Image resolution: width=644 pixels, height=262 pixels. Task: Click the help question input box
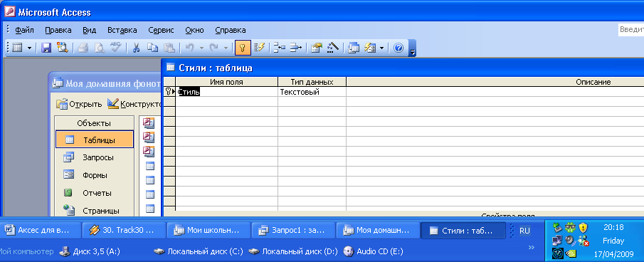point(631,30)
